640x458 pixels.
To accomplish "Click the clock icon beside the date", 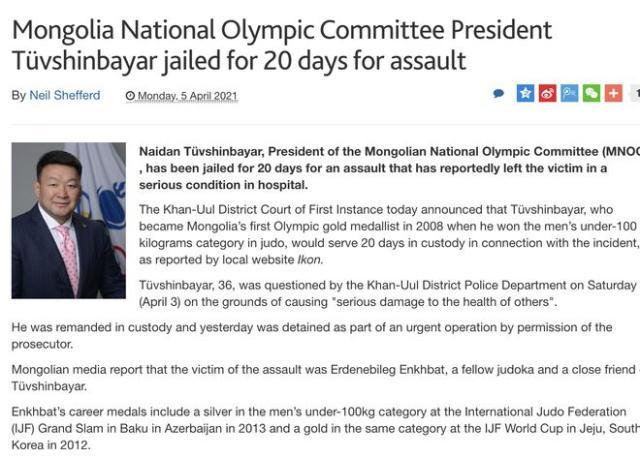I will tap(130, 96).
